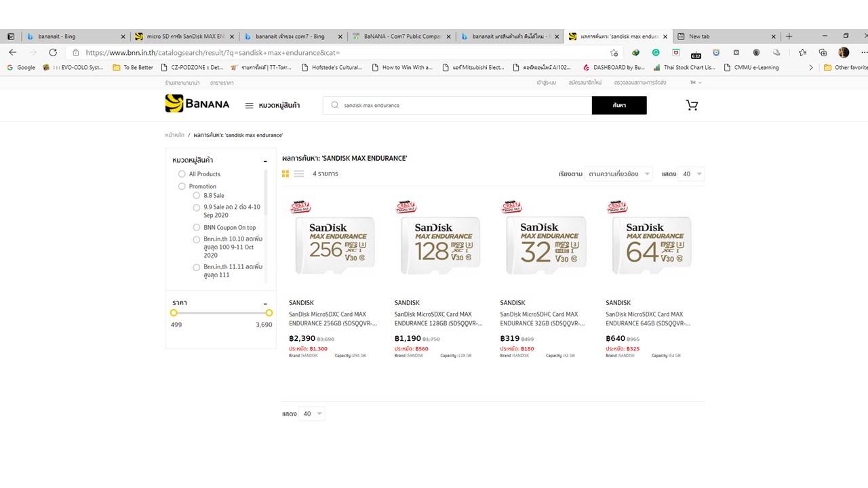This screenshot has width=868, height=488.
Task: Open Other favorites folder
Action: pyautogui.click(x=845, y=67)
